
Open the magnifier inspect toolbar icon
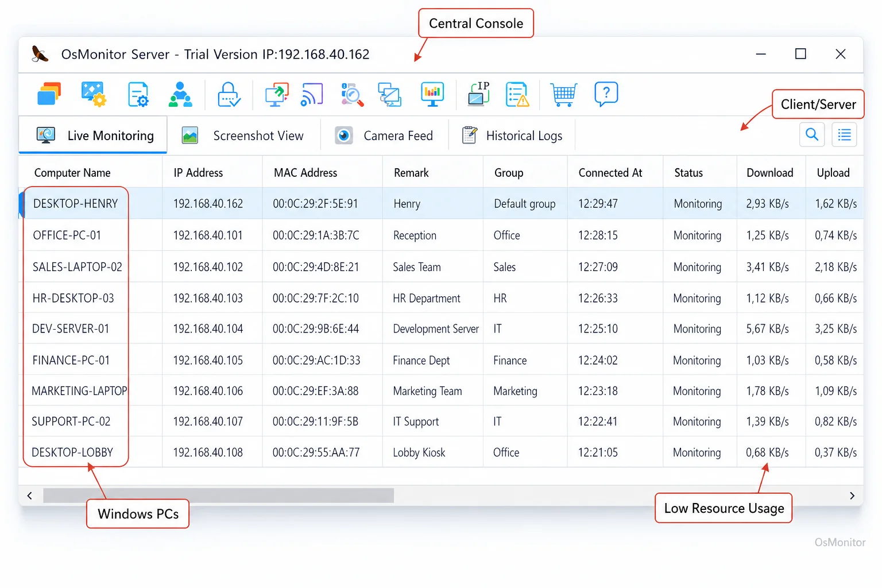352,94
